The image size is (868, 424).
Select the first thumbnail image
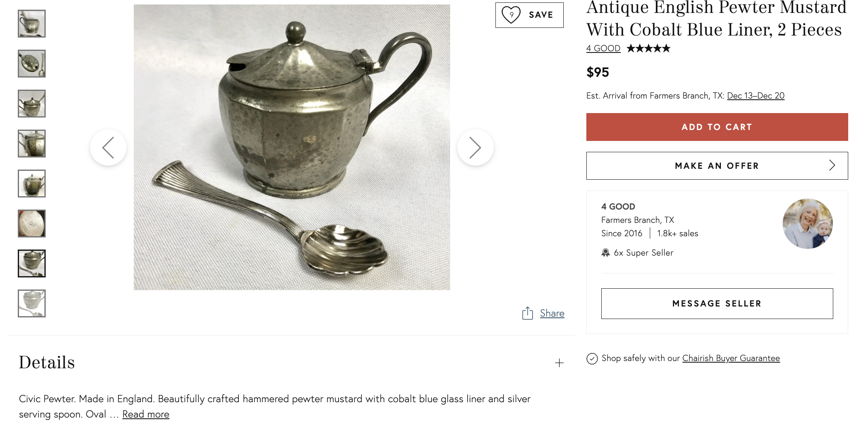click(x=32, y=24)
